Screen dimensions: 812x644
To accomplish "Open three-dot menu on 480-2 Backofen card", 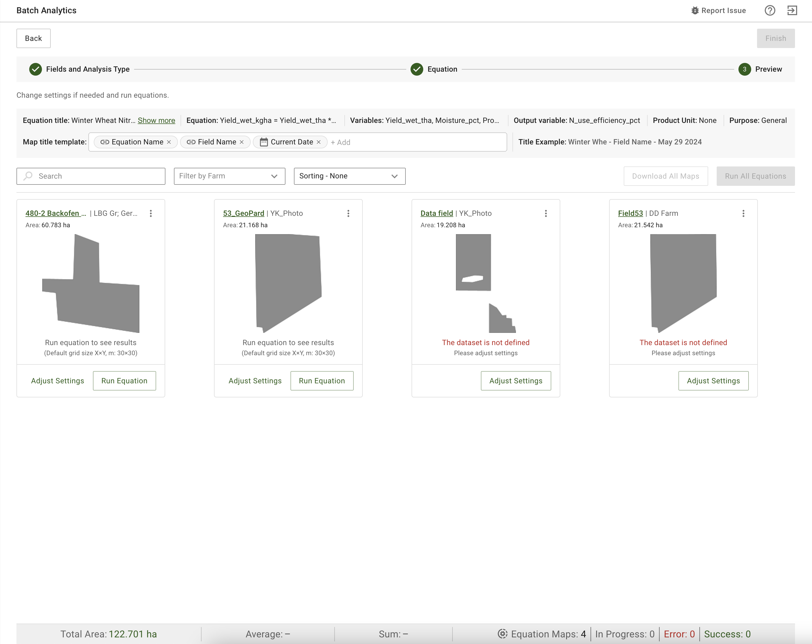I will [x=151, y=213].
